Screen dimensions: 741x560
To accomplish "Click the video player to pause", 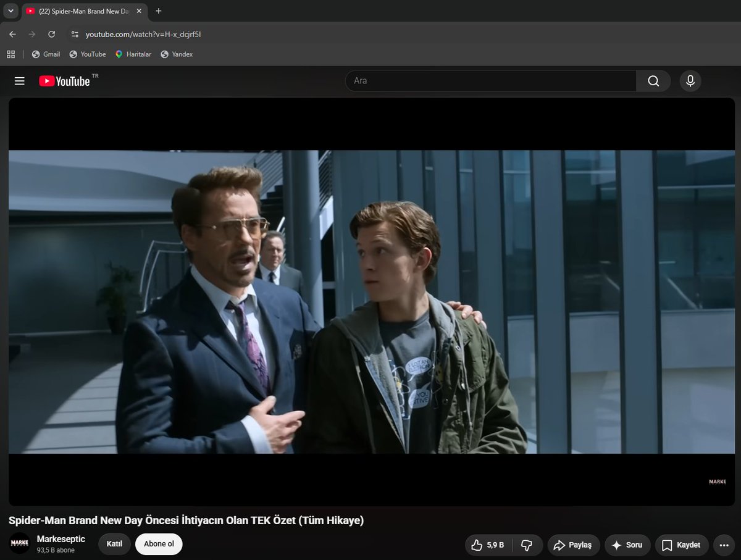I will click(372, 302).
